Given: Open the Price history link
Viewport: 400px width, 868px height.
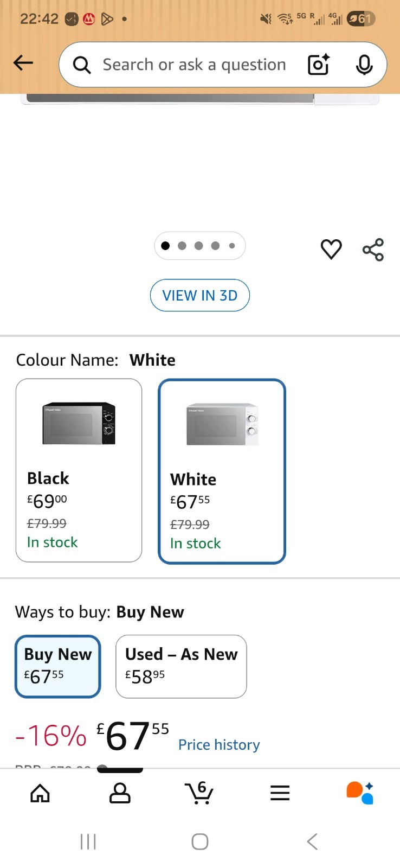Looking at the screenshot, I should (219, 745).
